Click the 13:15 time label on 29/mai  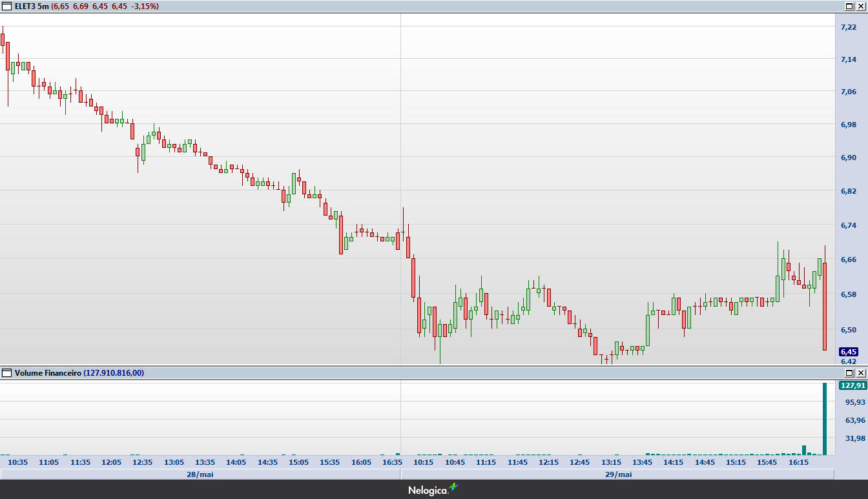click(x=611, y=462)
